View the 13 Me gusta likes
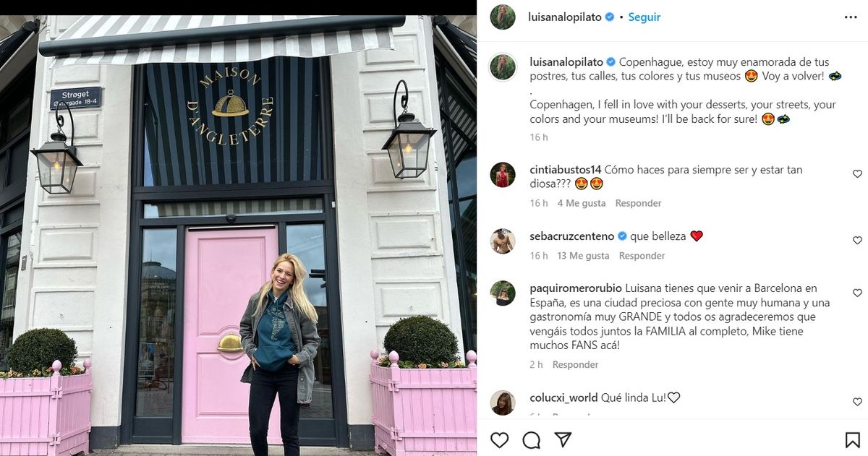Viewport: 868px width, 456px height. coord(583,256)
